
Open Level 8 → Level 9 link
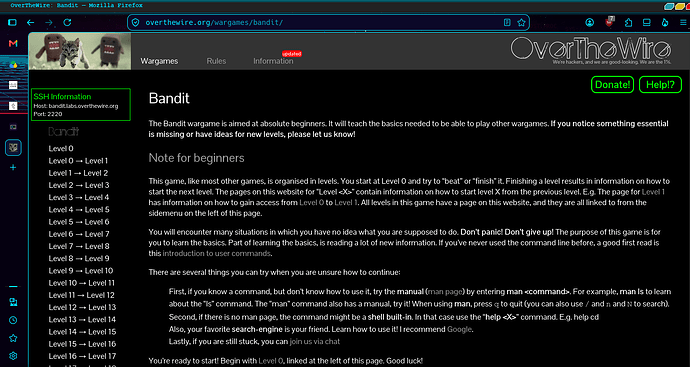point(79,258)
